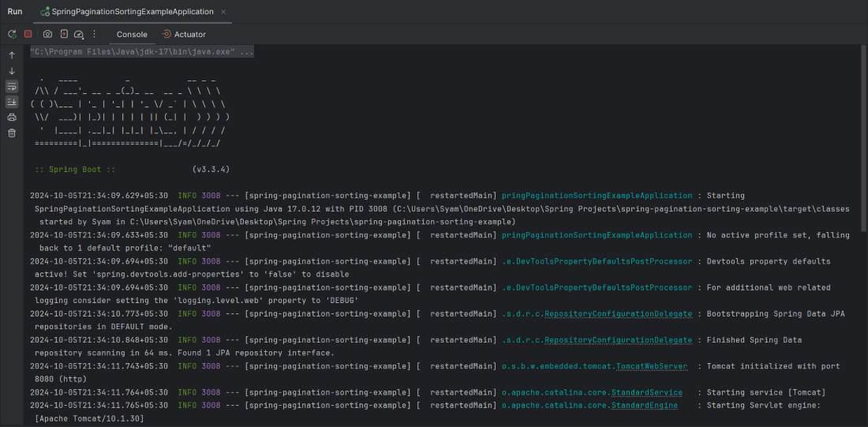Open the TomcatWebServer class link

652,366
